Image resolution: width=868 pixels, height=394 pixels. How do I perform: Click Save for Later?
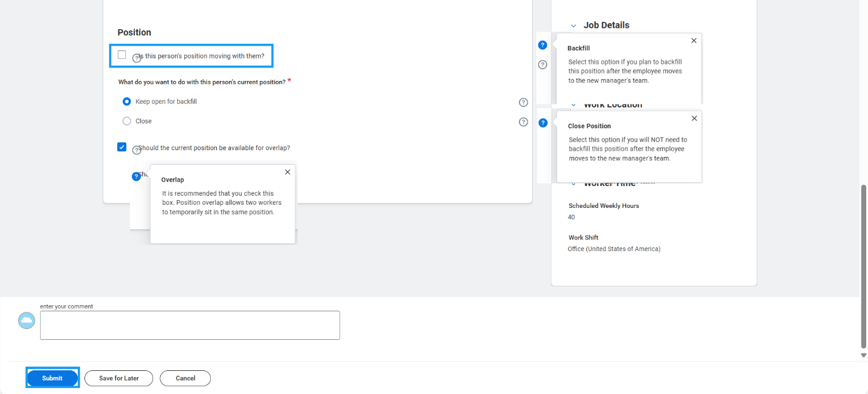click(118, 378)
